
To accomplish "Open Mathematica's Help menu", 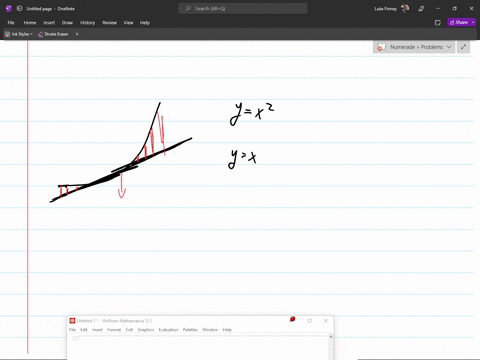I will click(x=227, y=330).
